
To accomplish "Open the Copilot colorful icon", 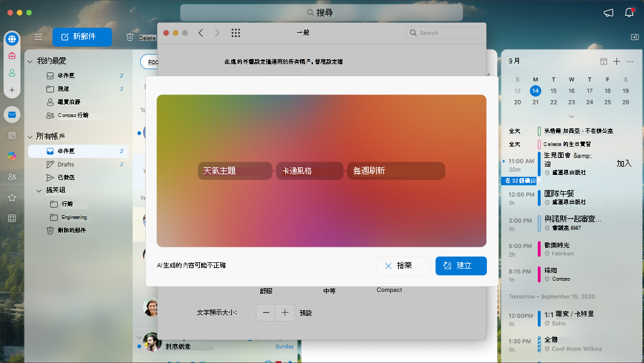I will (x=12, y=156).
